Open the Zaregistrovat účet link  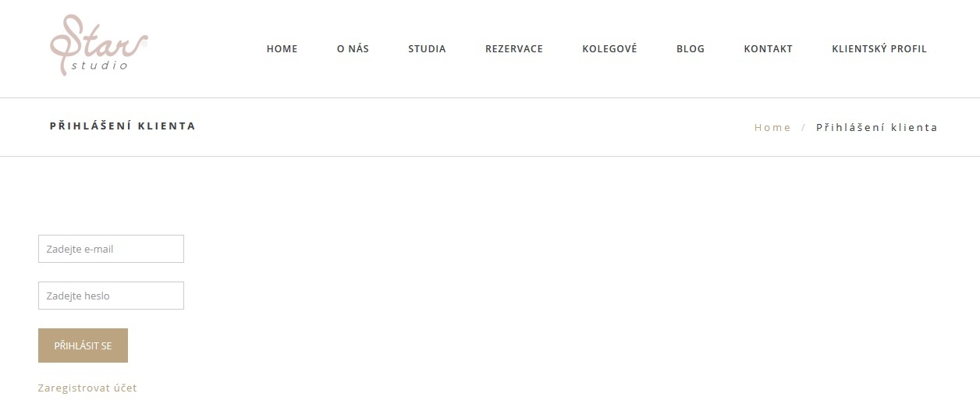click(x=87, y=388)
